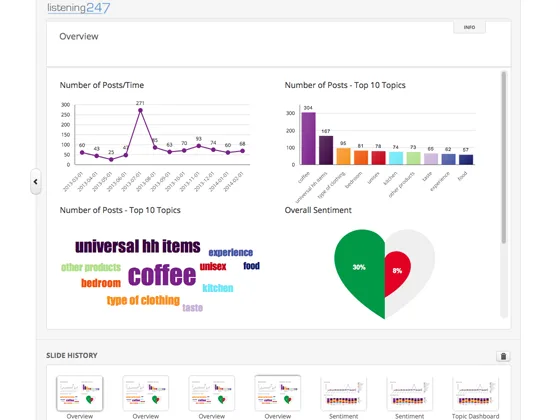Select the first Overview slide thumbnail
Image resolution: width=560 pixels, height=420 pixels.
pos(80,393)
